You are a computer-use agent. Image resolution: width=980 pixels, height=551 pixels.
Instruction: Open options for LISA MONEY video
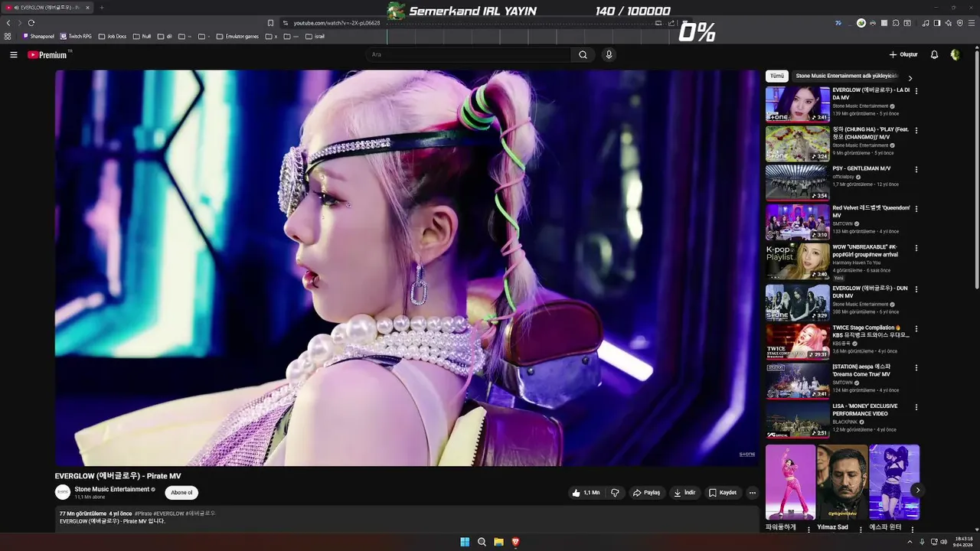point(916,406)
